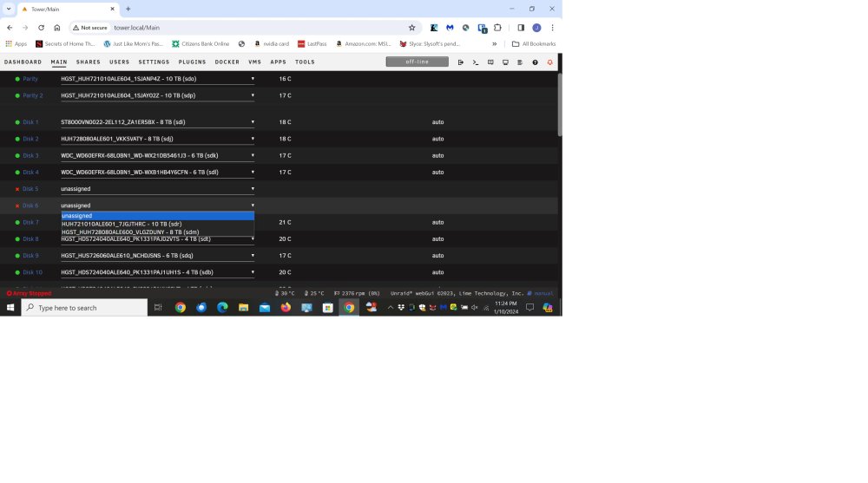Image resolution: width=868 pixels, height=483 pixels.
Task: Open the Plugins tab
Action: (x=192, y=62)
